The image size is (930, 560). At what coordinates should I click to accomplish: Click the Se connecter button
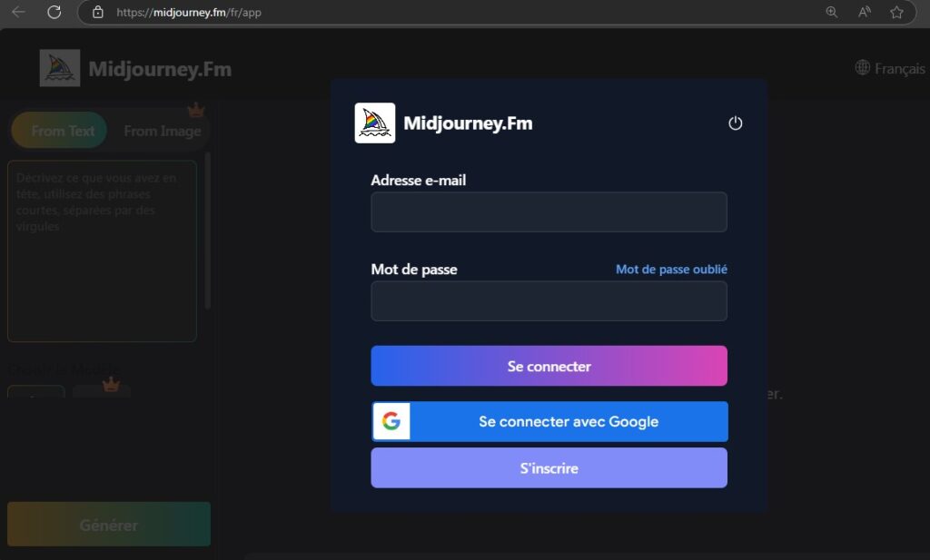[x=549, y=366]
